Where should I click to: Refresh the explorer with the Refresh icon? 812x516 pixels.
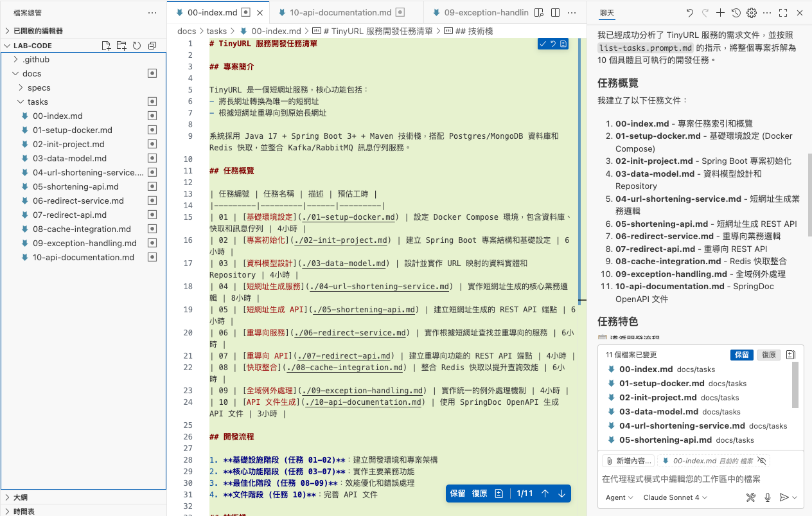137,45
